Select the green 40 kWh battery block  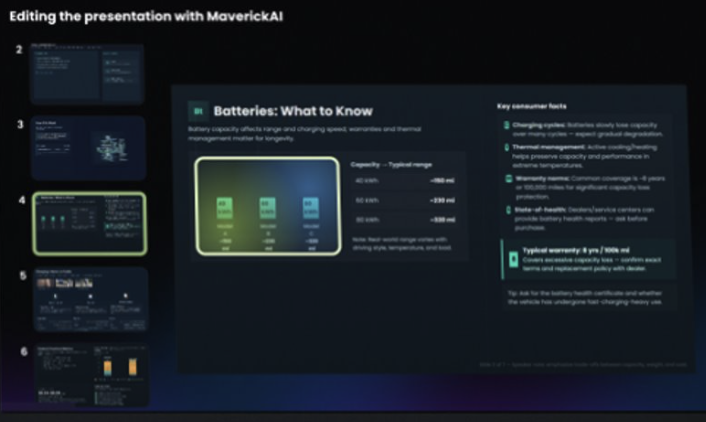(x=225, y=208)
